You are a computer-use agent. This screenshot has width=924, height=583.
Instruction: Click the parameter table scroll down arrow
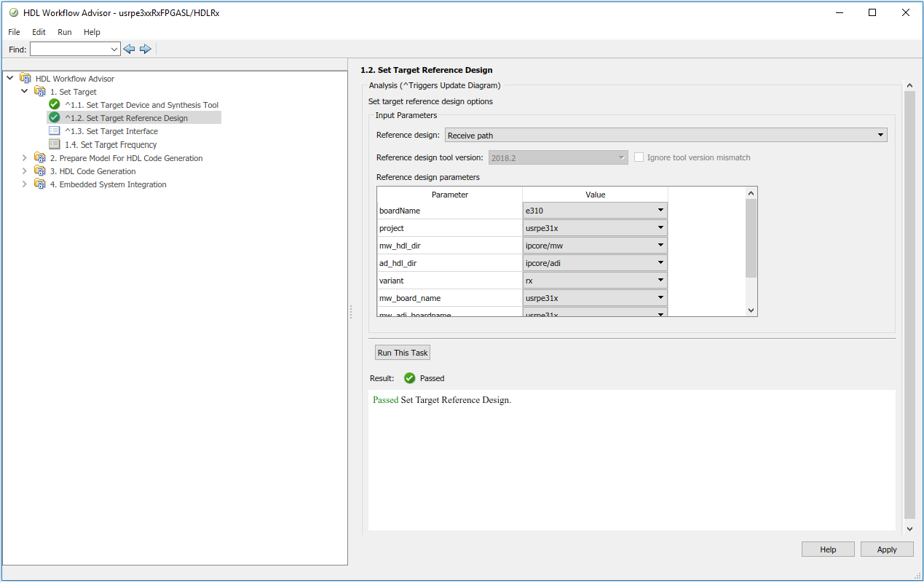point(751,310)
